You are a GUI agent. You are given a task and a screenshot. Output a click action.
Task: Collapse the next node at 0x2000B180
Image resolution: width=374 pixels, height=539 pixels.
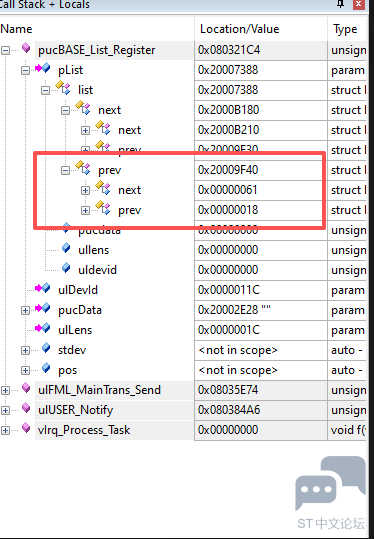65,110
